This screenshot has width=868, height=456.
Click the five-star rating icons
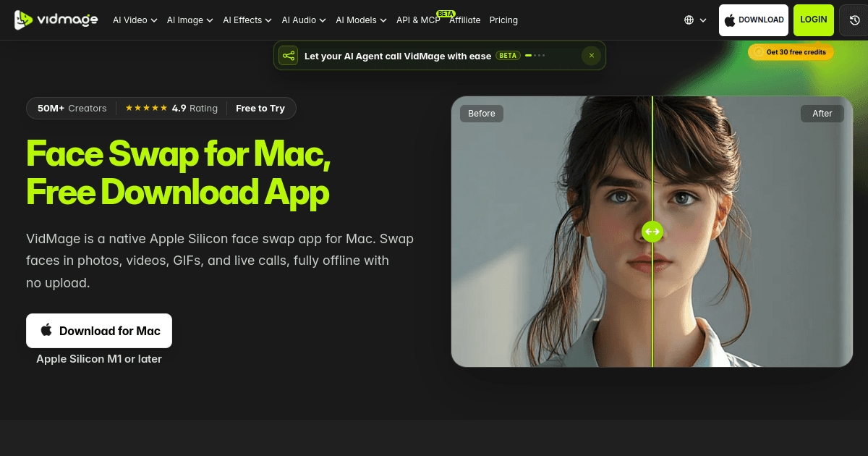click(146, 109)
